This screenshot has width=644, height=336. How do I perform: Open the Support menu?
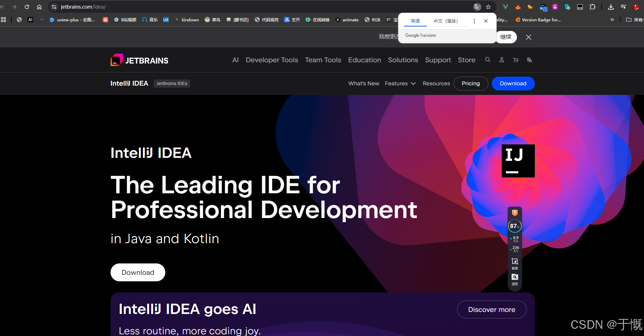tap(438, 60)
